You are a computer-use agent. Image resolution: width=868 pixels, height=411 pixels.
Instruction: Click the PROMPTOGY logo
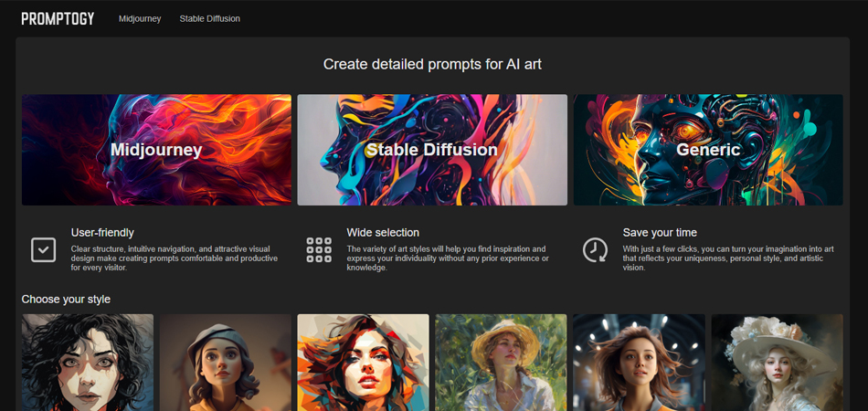[58, 19]
